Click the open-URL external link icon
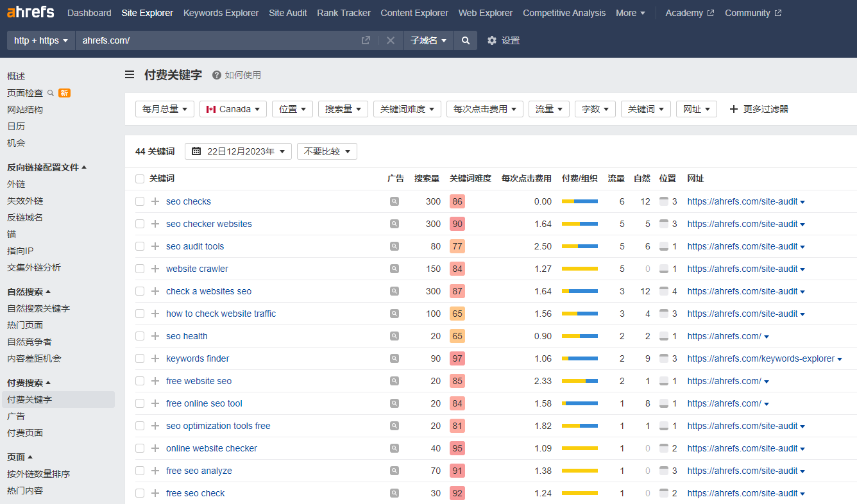 click(366, 40)
